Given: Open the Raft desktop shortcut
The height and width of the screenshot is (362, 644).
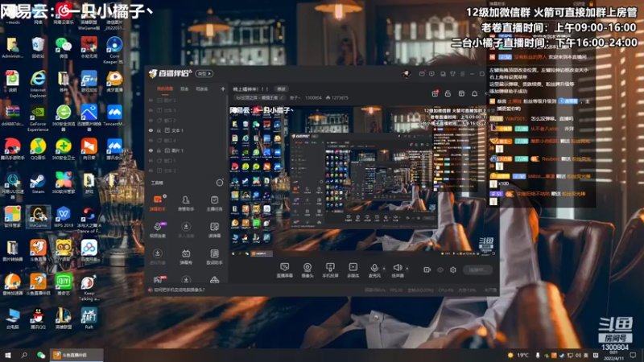Looking at the screenshot, I should click(x=89, y=319).
